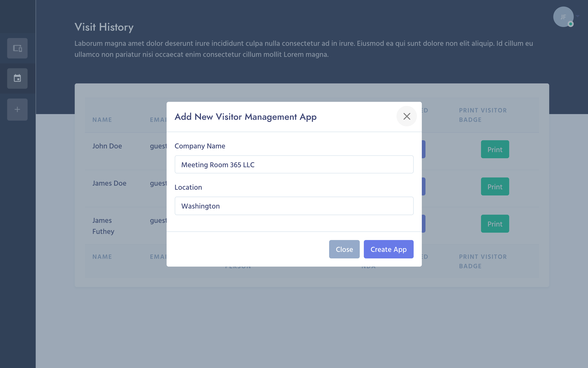Screen dimensions: 588x368
Task: Select the John Doe name cell
Action: (107, 146)
